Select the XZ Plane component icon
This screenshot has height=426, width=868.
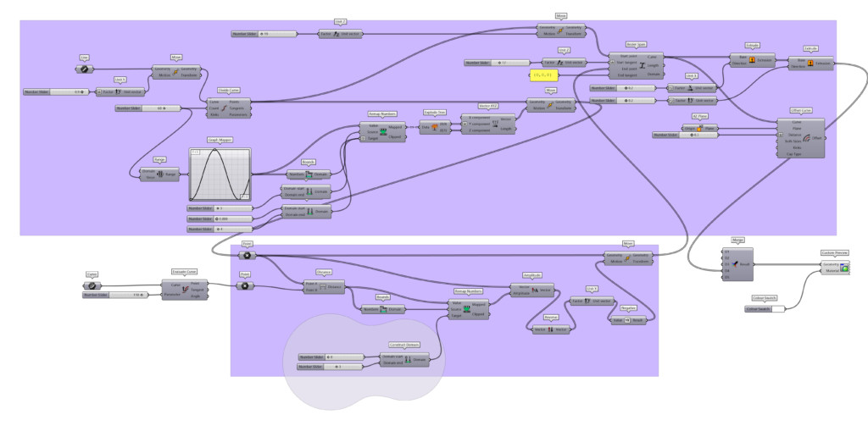(700, 128)
